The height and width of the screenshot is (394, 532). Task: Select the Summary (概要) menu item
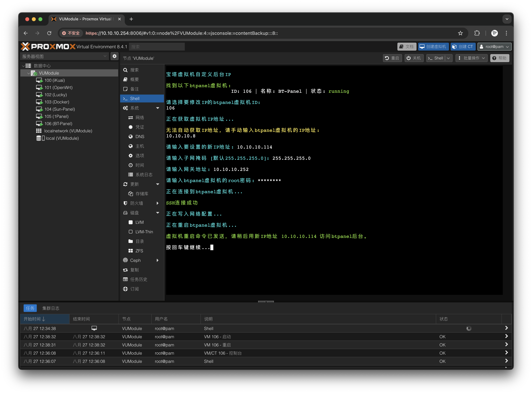pos(134,79)
